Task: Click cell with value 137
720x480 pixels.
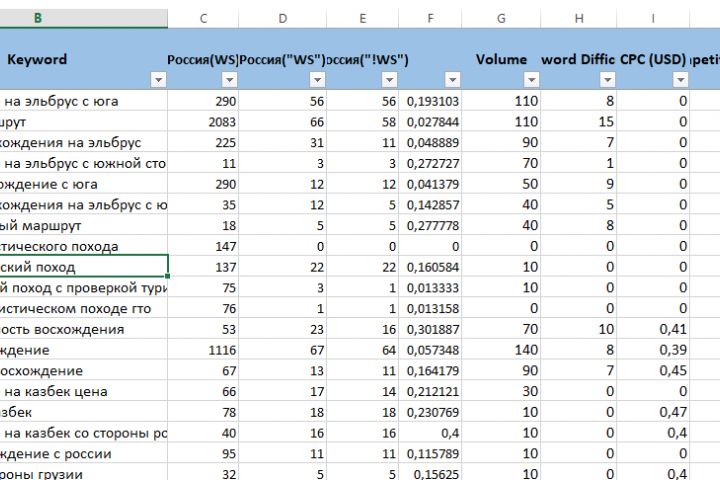Action: click(203, 267)
